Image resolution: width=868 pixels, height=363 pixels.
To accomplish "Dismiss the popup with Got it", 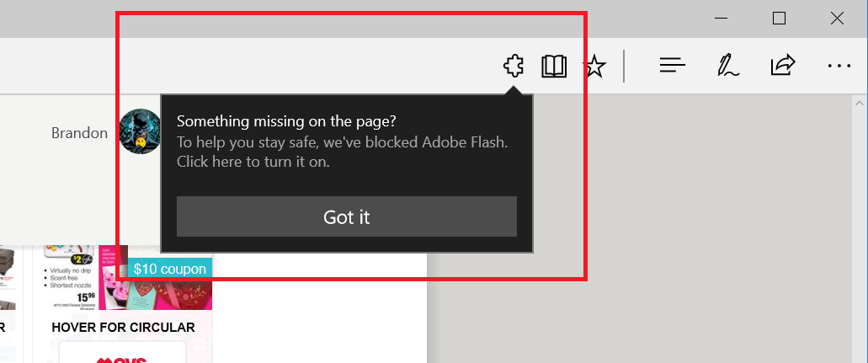I will (346, 216).
